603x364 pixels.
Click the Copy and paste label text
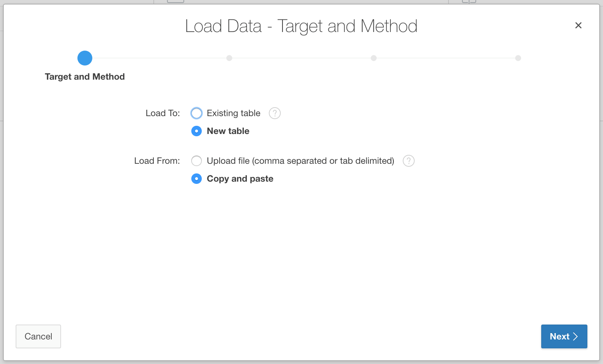pyautogui.click(x=240, y=179)
